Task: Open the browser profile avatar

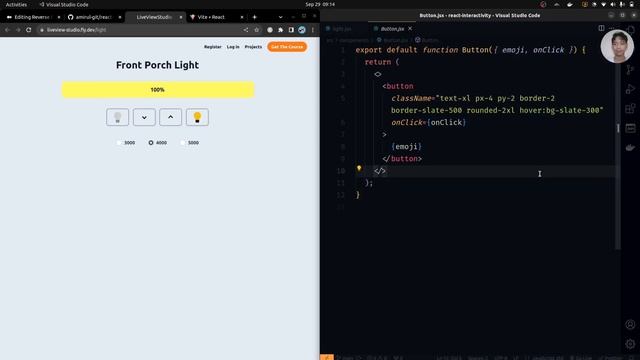Action: (302, 30)
